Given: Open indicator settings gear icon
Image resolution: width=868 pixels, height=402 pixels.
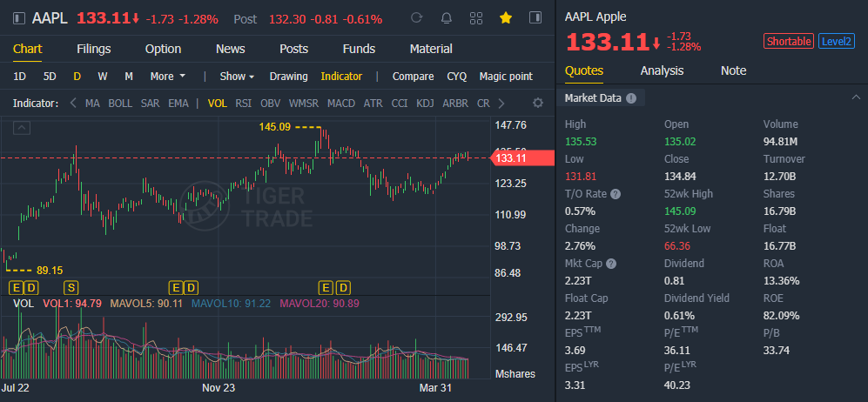Looking at the screenshot, I should (537, 104).
